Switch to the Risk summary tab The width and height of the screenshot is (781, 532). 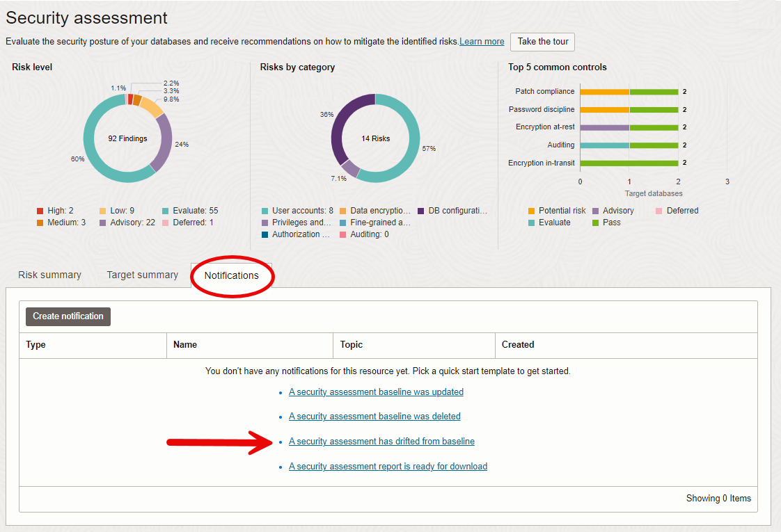click(49, 275)
